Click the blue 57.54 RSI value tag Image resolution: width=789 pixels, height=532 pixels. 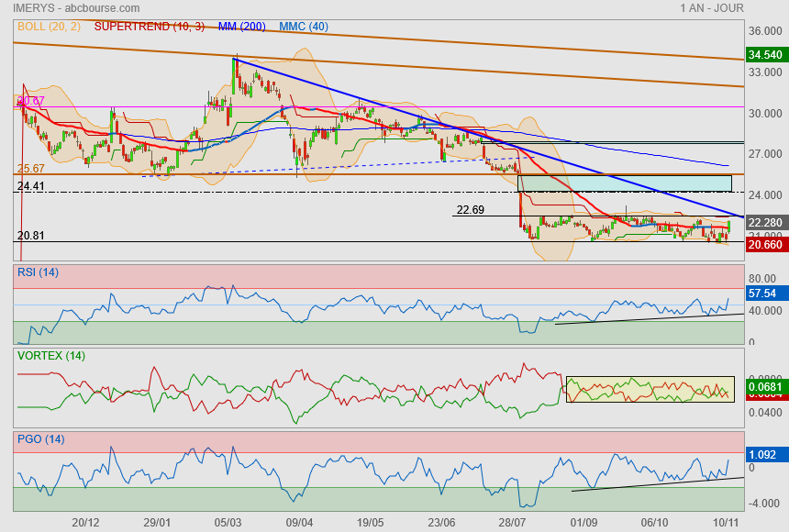tap(764, 294)
